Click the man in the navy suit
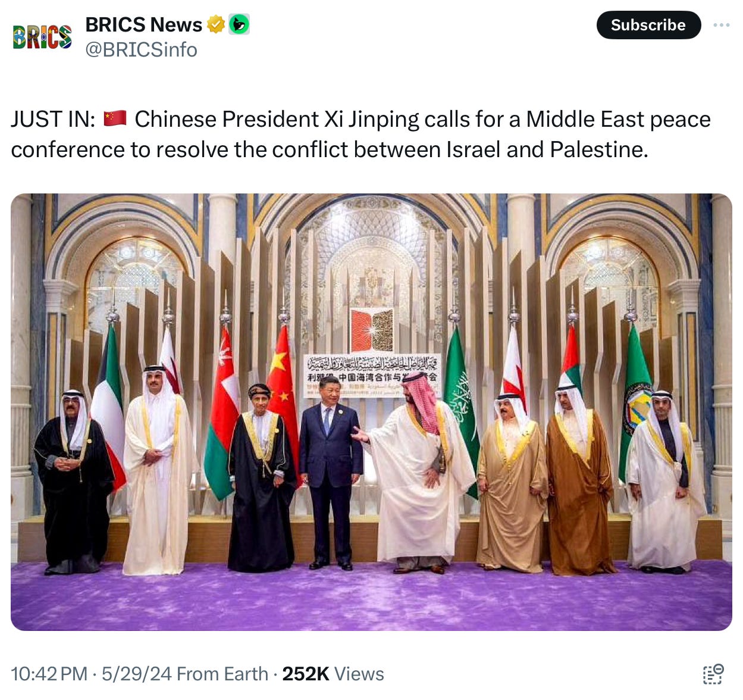The width and height of the screenshot is (743, 700). coord(331,471)
